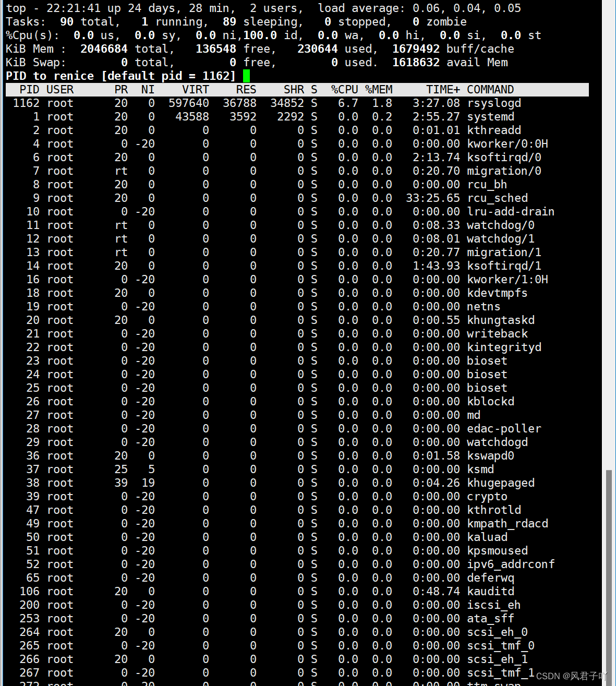Click the VIRT column header
Image resolution: width=616 pixels, height=686 pixels.
pos(196,89)
